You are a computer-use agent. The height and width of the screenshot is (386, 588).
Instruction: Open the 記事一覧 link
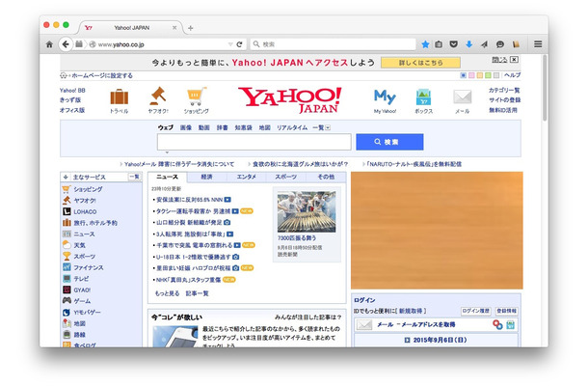(198, 293)
